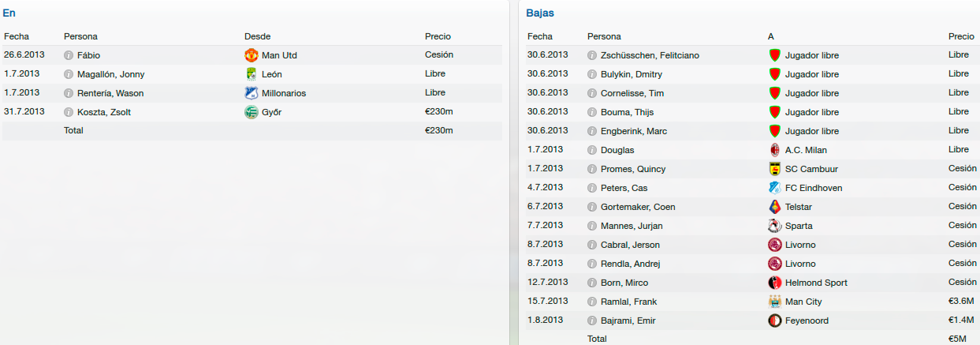This screenshot has height=345, width=980.
Task: Sort incoming transfers by Fecha column
Action: (x=17, y=36)
